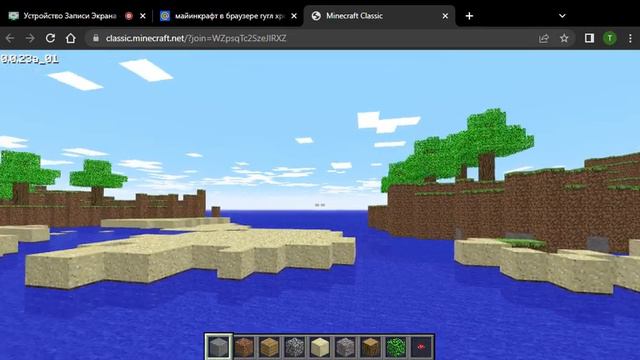Expand the tab search dropdown arrow

tap(562, 16)
